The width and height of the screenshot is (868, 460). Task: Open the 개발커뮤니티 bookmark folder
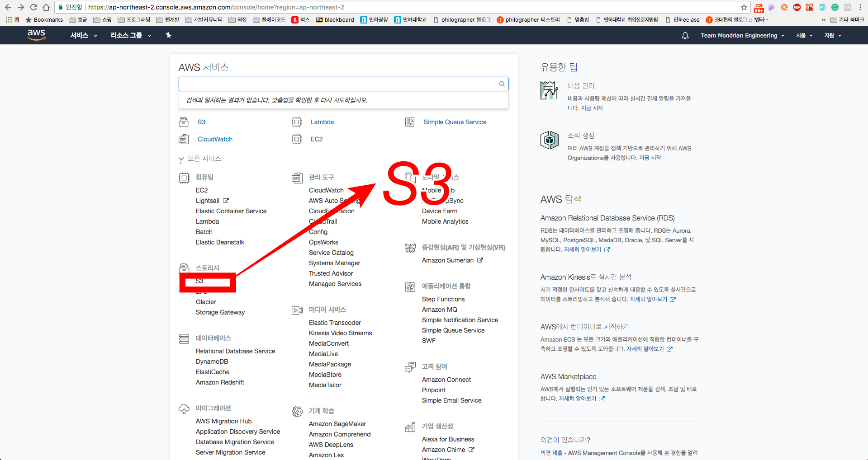pos(204,19)
